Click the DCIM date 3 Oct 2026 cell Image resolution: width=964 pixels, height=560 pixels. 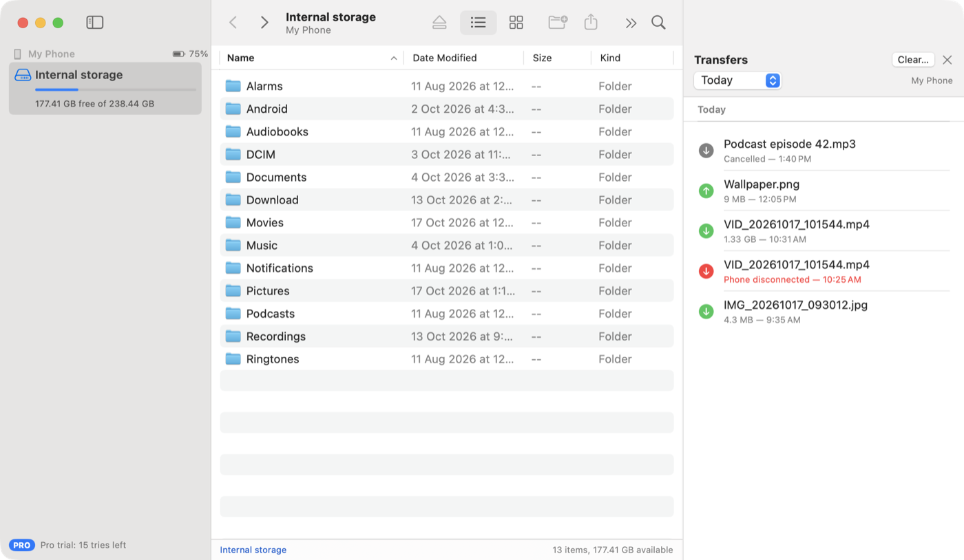(461, 154)
